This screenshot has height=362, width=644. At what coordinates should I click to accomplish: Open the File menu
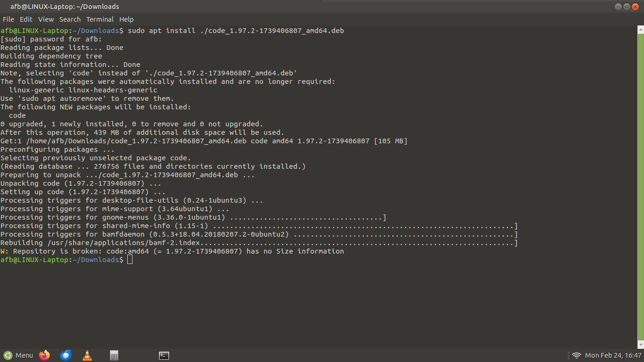(8, 19)
